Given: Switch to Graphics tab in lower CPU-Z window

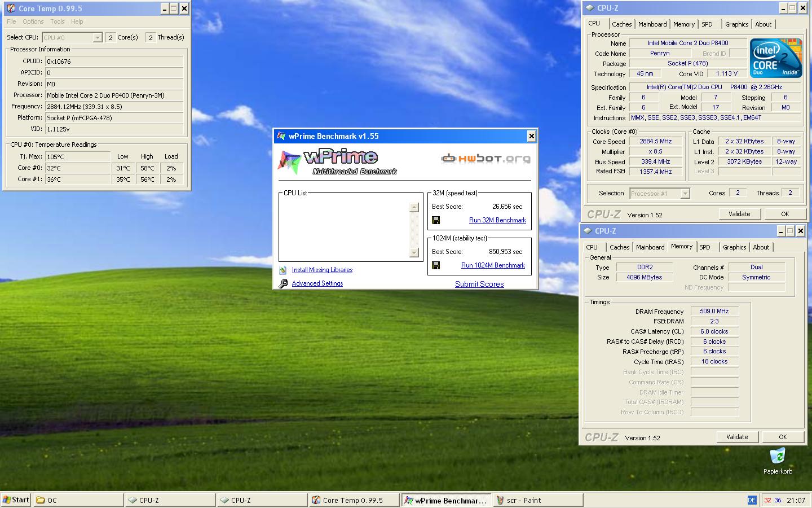Looking at the screenshot, I should point(734,247).
